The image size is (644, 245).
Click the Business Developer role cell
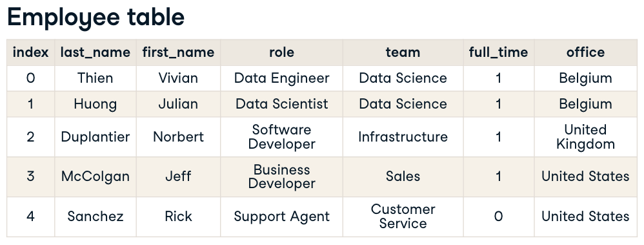(282, 176)
